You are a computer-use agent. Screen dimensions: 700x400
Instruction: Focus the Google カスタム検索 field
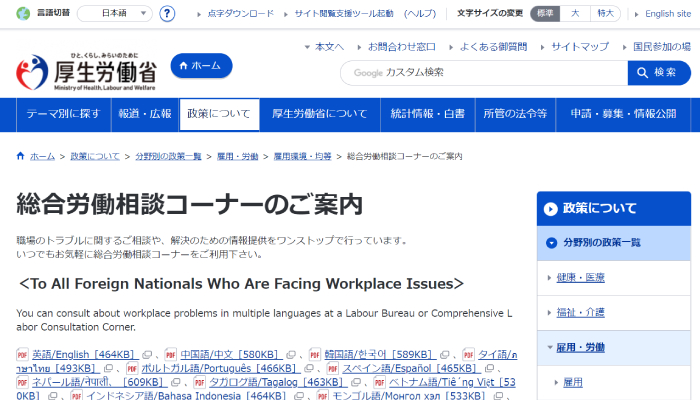click(484, 73)
